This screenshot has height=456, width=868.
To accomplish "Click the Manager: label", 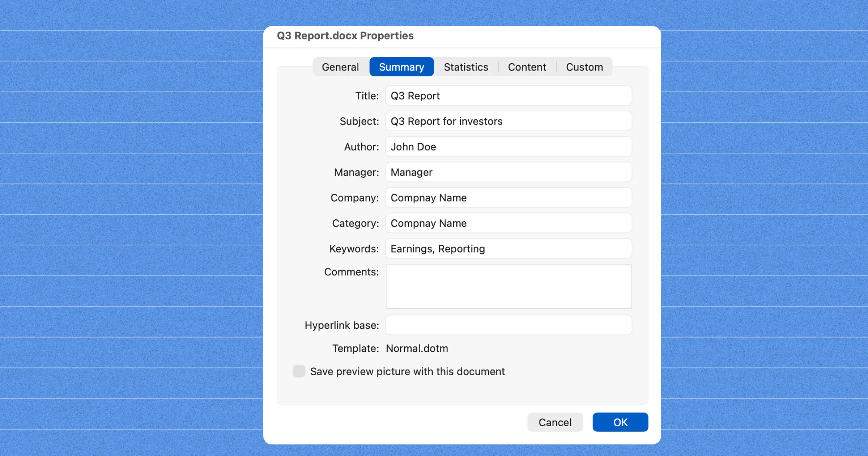I will pyautogui.click(x=357, y=172).
